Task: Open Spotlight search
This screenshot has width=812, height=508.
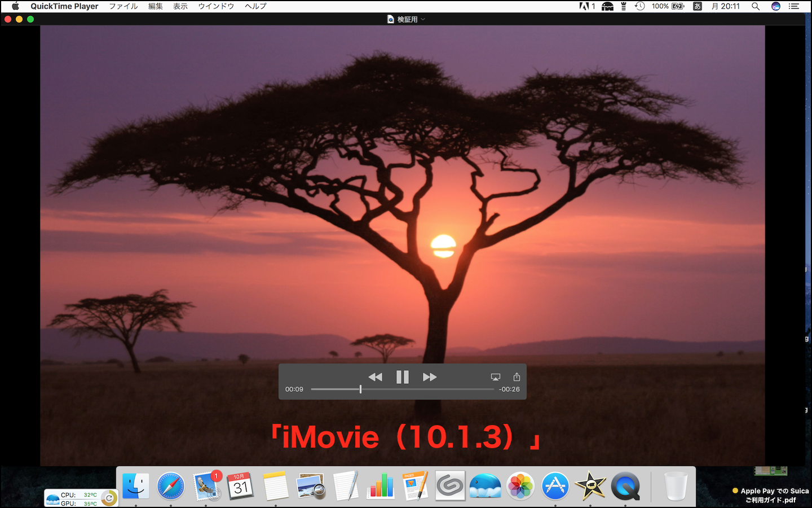Action: tap(756, 6)
